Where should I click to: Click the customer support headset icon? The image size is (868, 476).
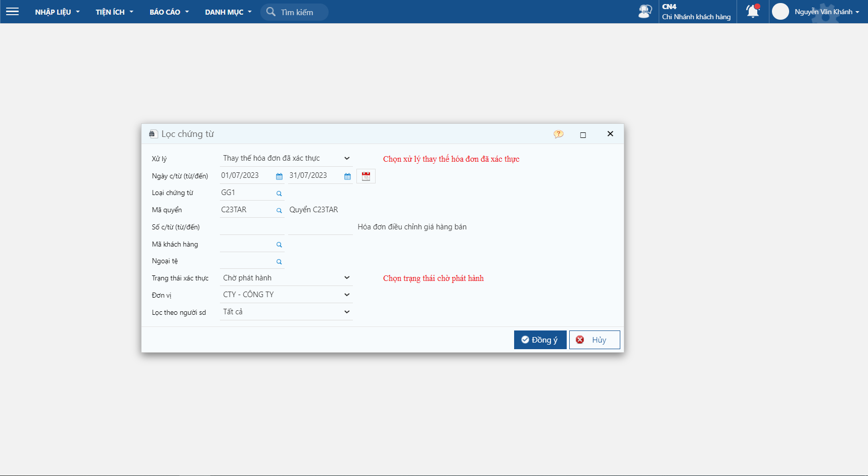point(645,12)
